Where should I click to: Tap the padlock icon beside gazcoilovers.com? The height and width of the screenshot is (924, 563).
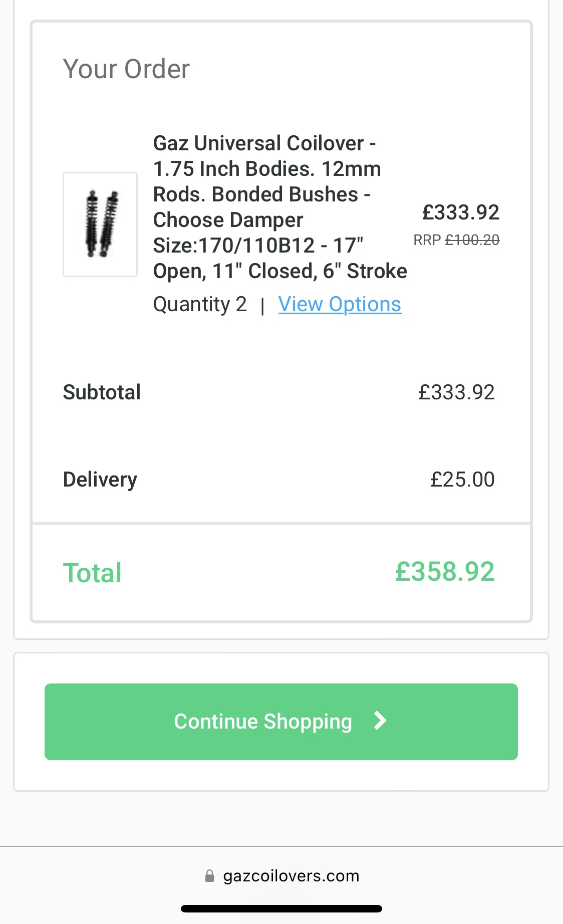pos(209,876)
